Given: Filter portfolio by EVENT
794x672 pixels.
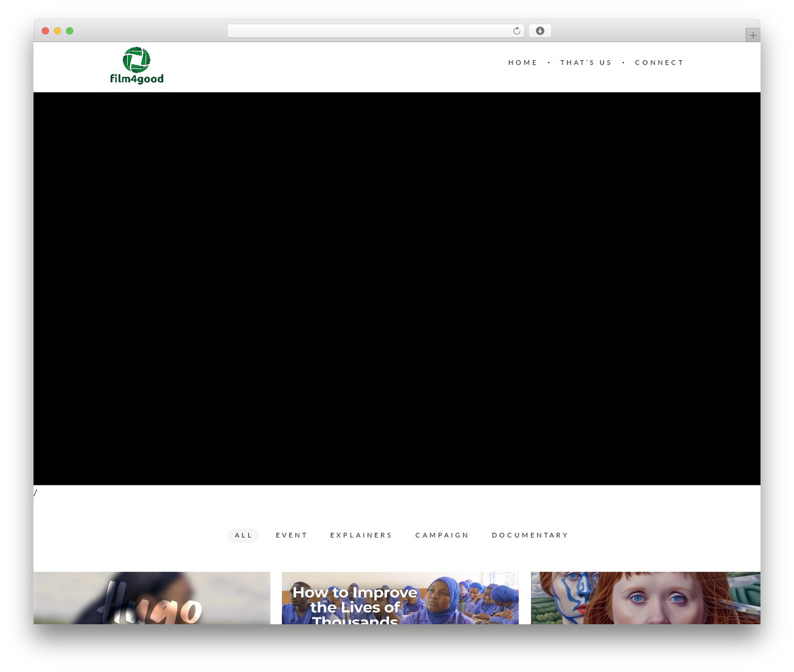Looking at the screenshot, I should pos(292,535).
